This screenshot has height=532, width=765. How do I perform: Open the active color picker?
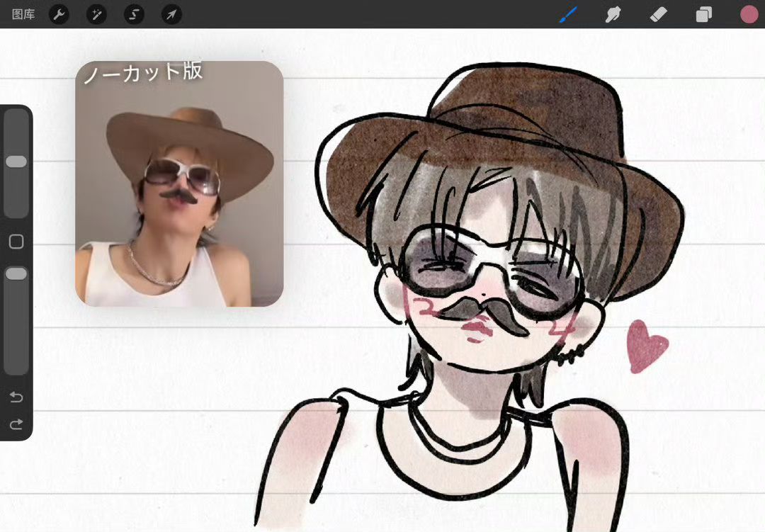pos(749,15)
